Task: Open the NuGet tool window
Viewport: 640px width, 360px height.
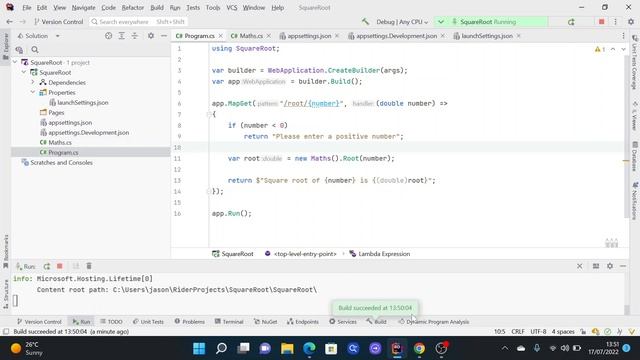Action: [265, 322]
